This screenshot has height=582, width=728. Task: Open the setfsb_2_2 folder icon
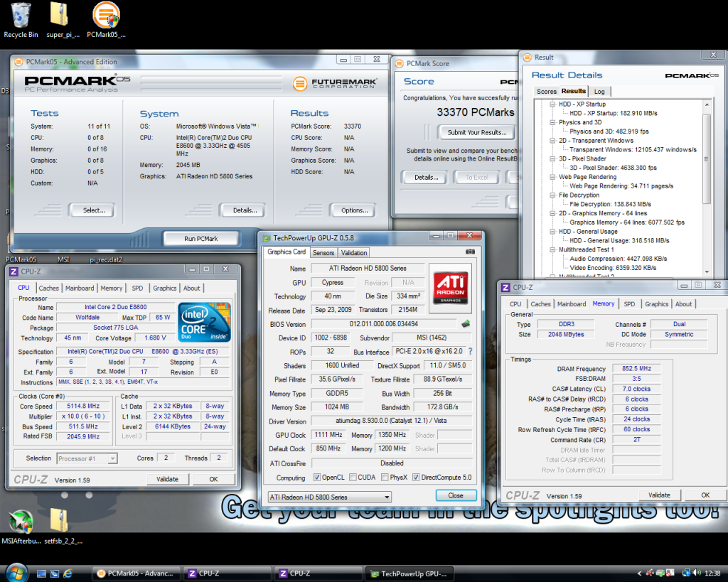pyautogui.click(x=63, y=526)
